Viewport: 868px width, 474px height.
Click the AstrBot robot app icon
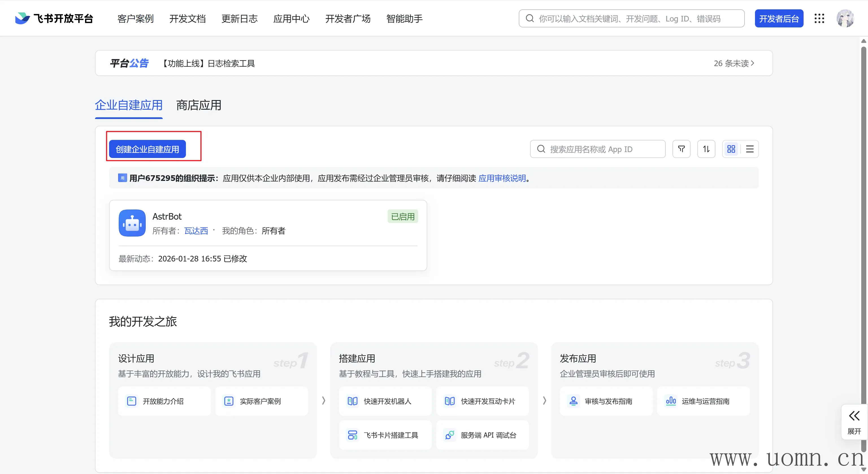(x=132, y=223)
